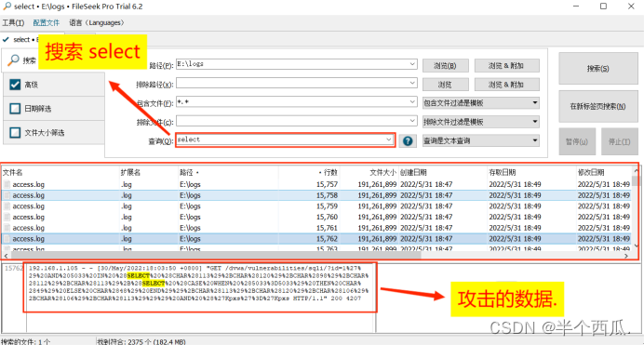Maximize the FileSeek window
Viewport: 644px width, 345px height.
pyautogui.click(x=603, y=7)
